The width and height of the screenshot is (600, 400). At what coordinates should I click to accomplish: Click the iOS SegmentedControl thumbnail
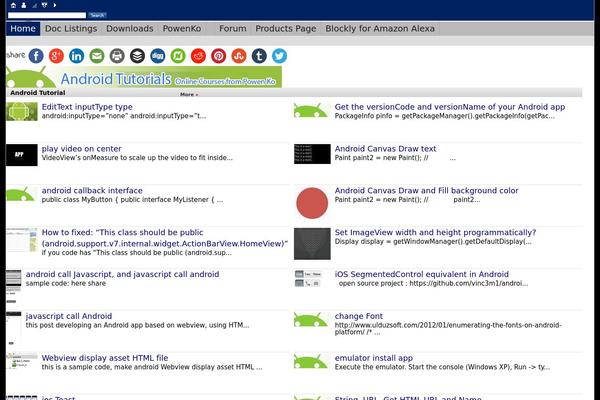pyautogui.click(x=308, y=279)
